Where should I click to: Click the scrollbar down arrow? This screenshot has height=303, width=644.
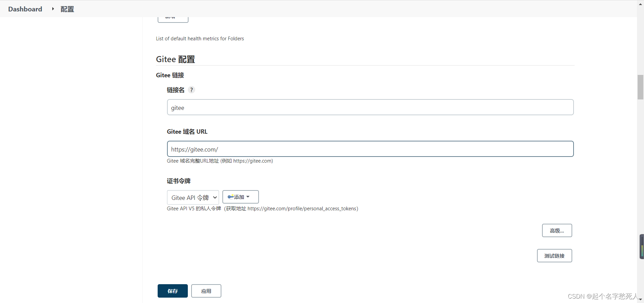point(640,299)
